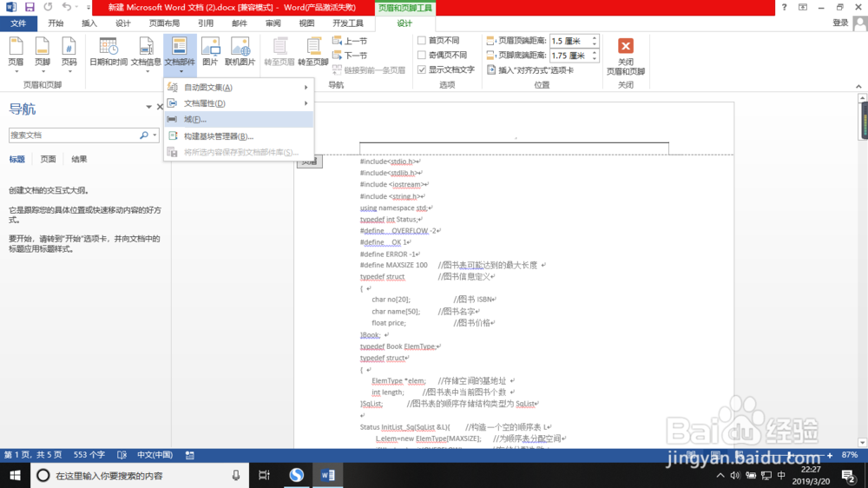Open the Page Number dropdown arrow under 页码
Image resolution: width=868 pixels, height=488 pixels.
(x=69, y=72)
